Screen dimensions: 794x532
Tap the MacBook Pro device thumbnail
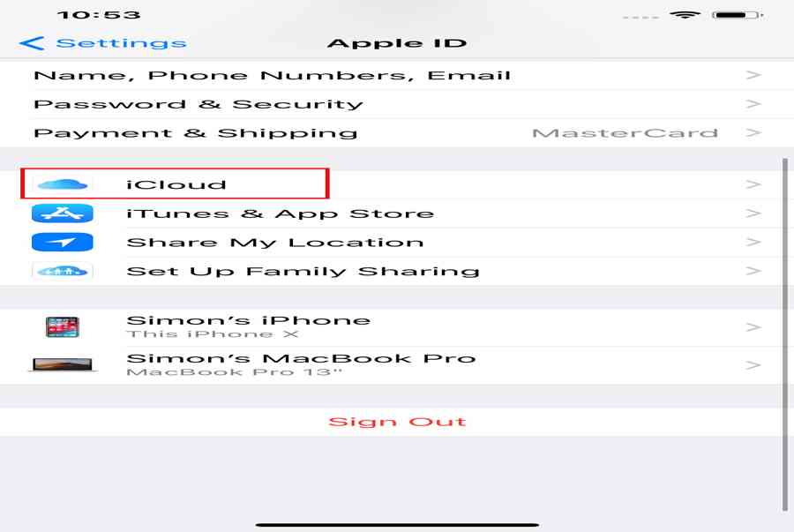click(x=63, y=364)
